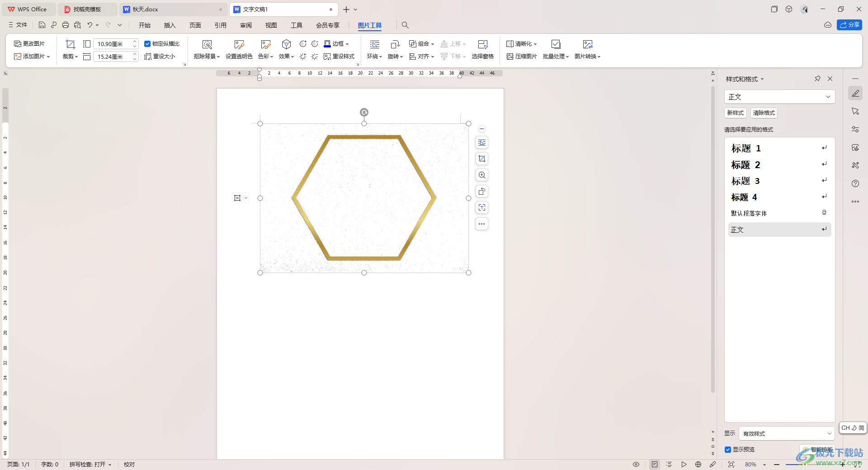Image resolution: width=868 pixels, height=470 pixels.
Task: Click the Clear Format (清除格式) button
Action: pyautogui.click(x=764, y=113)
